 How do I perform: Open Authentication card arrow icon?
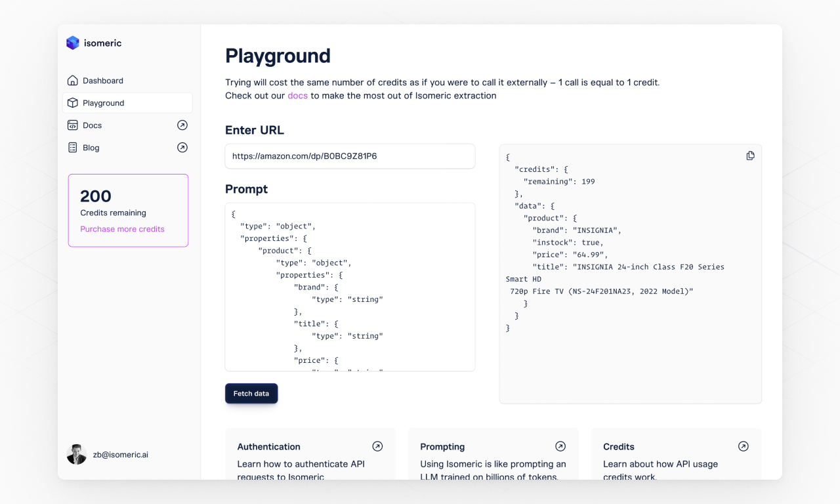377,446
